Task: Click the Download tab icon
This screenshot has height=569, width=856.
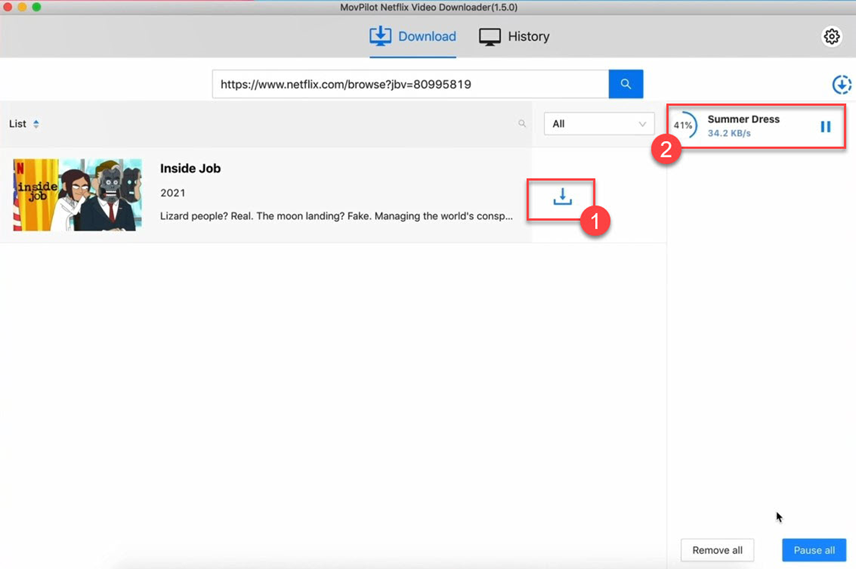Action: click(x=380, y=36)
